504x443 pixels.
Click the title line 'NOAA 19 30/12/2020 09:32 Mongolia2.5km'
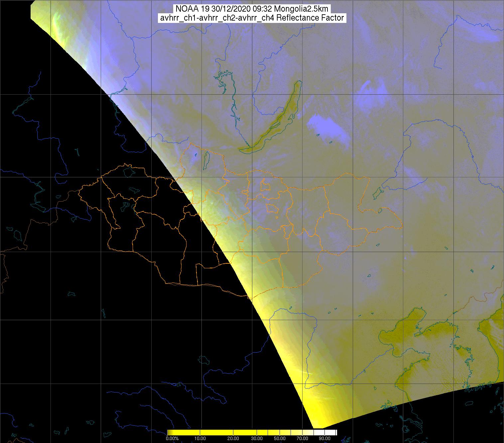click(x=252, y=9)
